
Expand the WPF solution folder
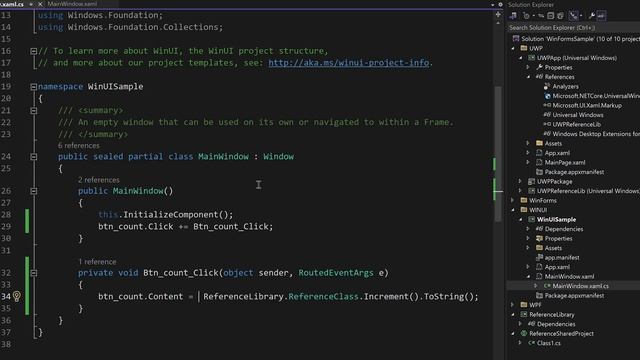513,305
